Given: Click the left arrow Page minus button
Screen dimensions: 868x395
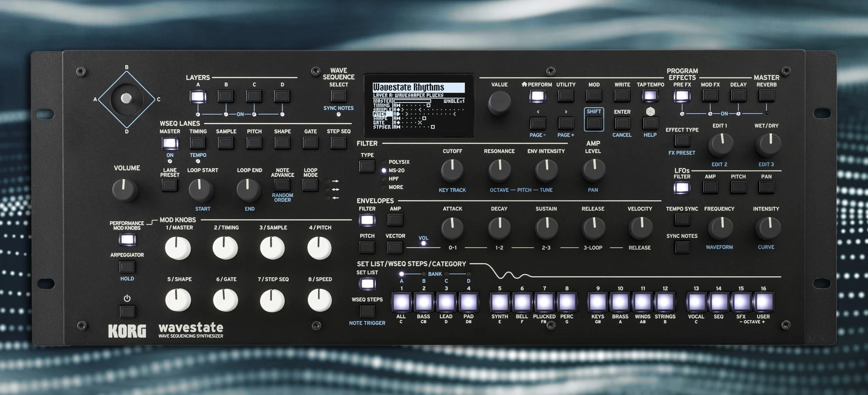Looking at the screenshot, I should click(x=537, y=123).
